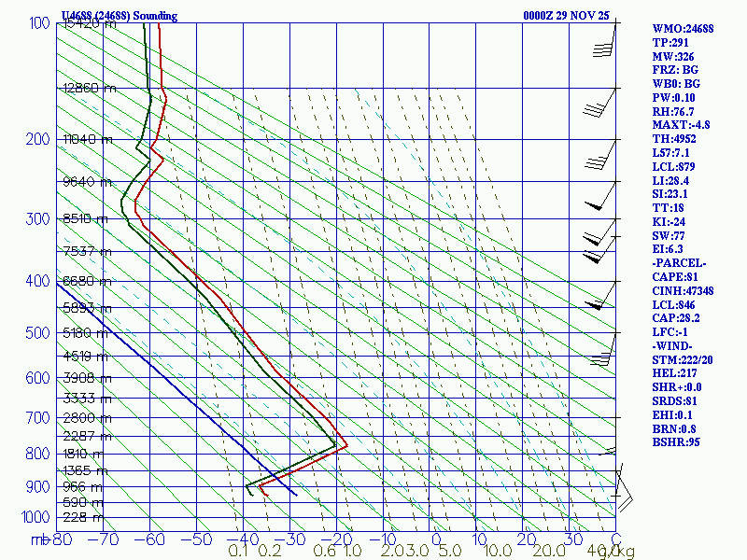Viewport: 747px width, 560px height.
Task: Select the 'MAXT:-4.8' max temperature entry
Action: pyautogui.click(x=681, y=125)
